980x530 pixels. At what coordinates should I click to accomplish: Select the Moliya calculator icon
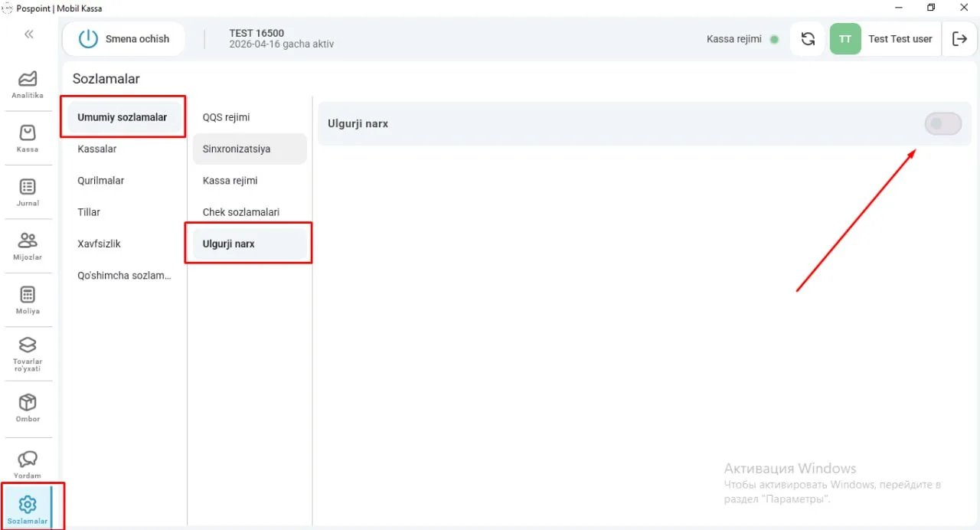coord(28,300)
